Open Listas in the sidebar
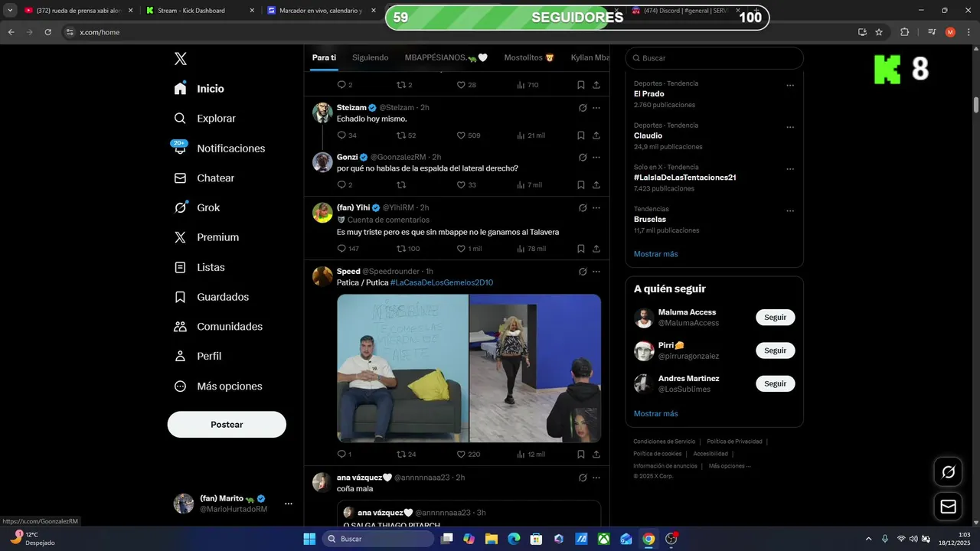The image size is (980, 551). click(199, 267)
